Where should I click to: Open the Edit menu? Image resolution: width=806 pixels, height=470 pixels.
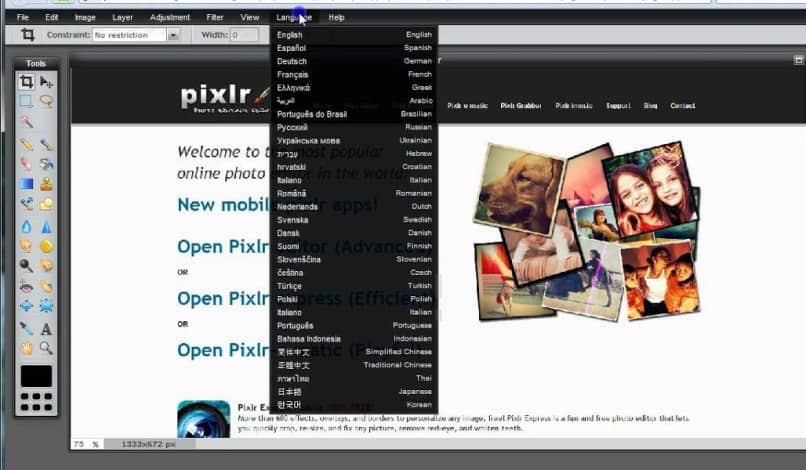[51, 17]
